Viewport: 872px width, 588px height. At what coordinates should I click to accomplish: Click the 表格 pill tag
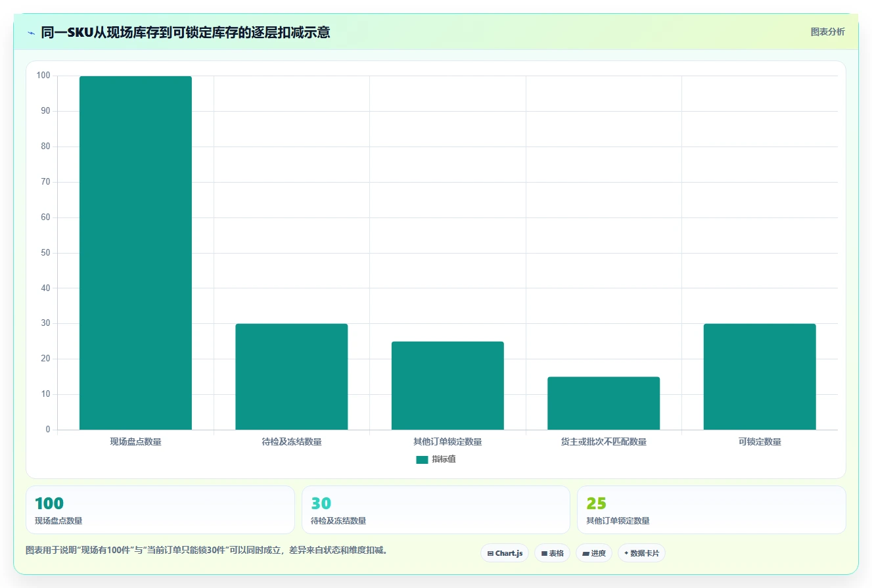click(553, 553)
